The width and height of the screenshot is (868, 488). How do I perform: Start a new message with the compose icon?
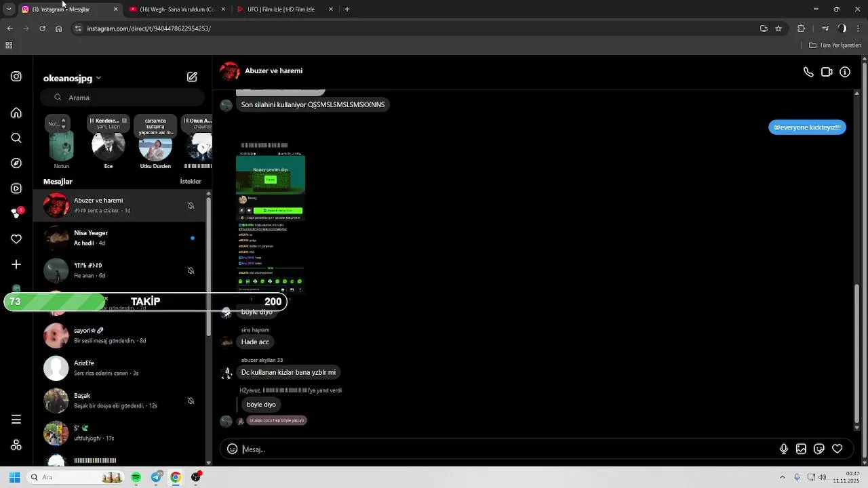coord(192,77)
